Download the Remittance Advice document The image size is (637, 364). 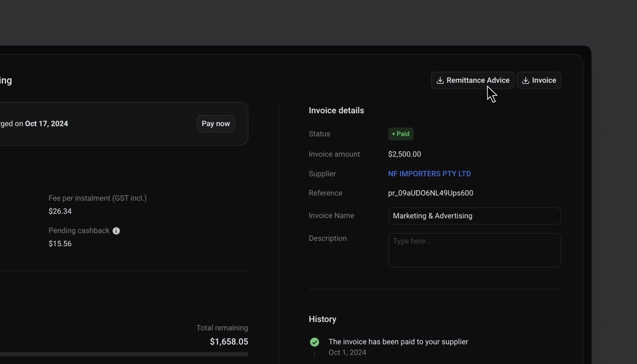coord(472,81)
